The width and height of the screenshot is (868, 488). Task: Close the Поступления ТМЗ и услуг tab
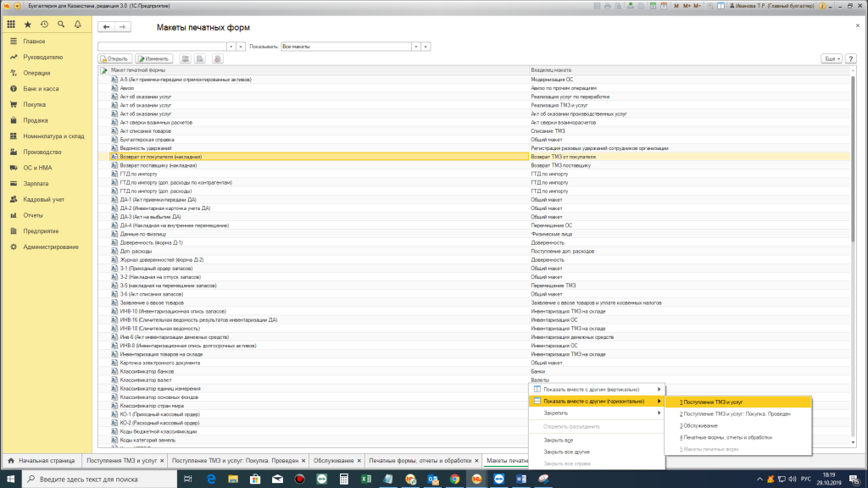[x=162, y=460]
